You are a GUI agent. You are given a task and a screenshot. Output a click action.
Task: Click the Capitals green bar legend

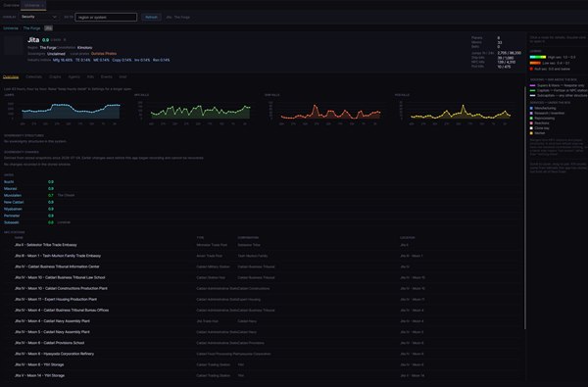[x=532, y=90]
